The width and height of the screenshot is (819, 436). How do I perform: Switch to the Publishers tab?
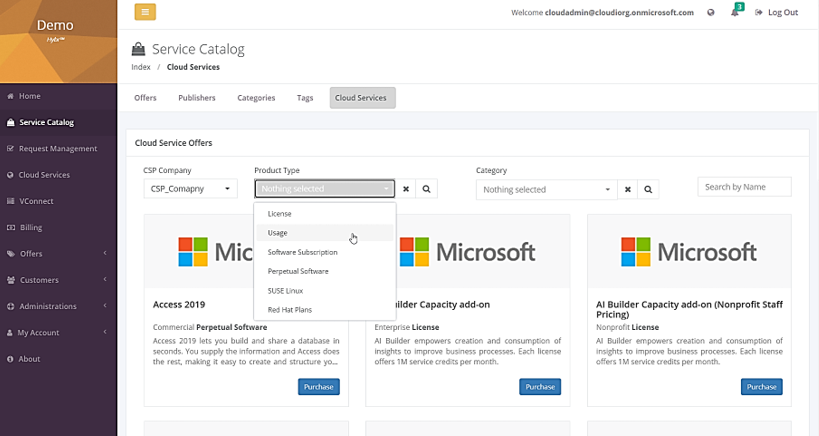click(196, 98)
